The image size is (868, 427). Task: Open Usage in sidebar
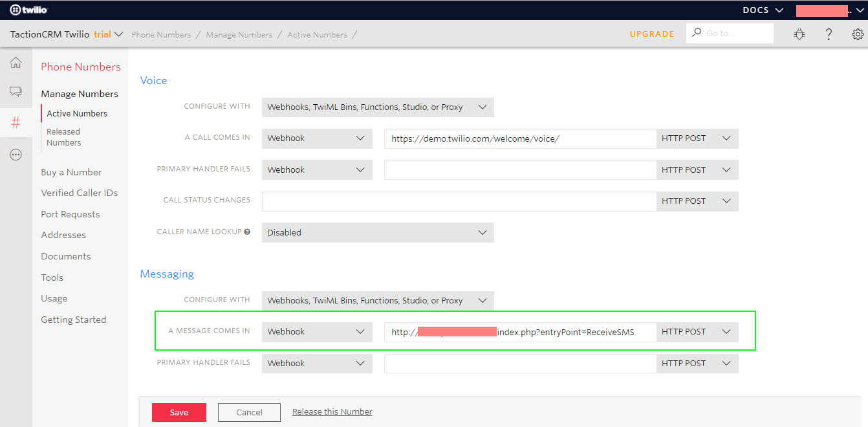coord(54,298)
